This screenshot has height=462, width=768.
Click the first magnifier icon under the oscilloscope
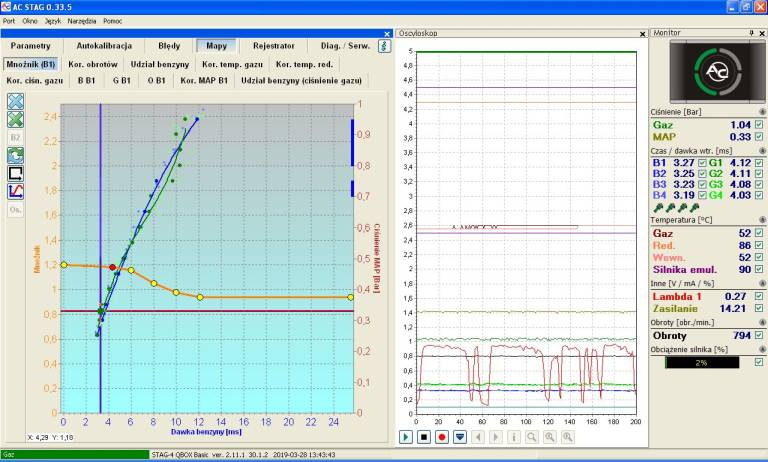tap(532, 437)
